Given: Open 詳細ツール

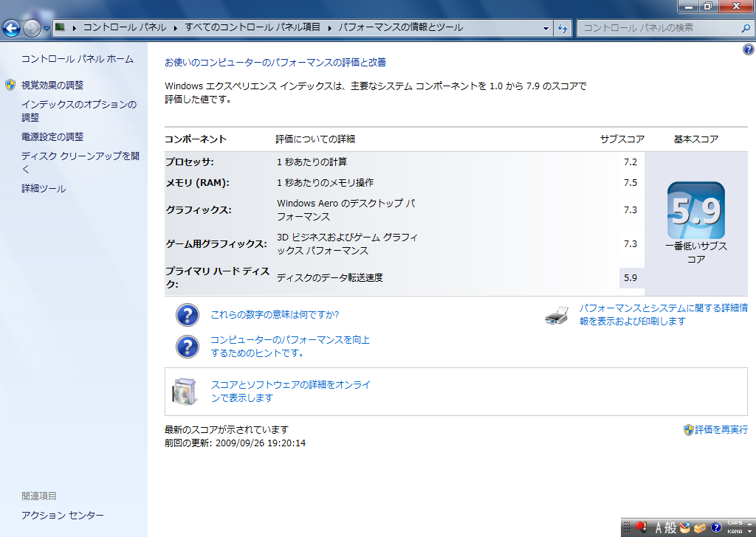Looking at the screenshot, I should [x=44, y=188].
